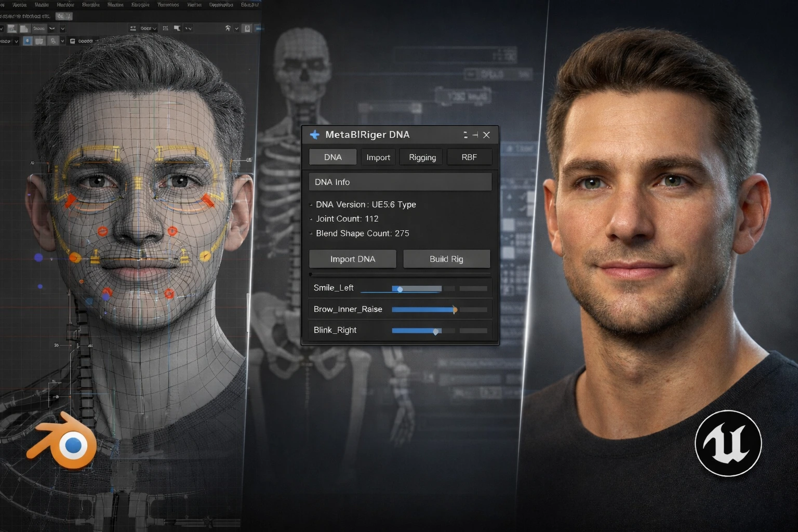Image resolution: width=798 pixels, height=532 pixels.
Task: Click the orange Blender logo icon
Action: [x=63, y=441]
